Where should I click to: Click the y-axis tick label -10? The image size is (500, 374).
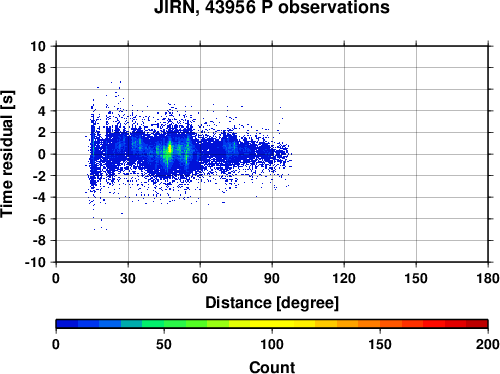[x=35, y=262]
